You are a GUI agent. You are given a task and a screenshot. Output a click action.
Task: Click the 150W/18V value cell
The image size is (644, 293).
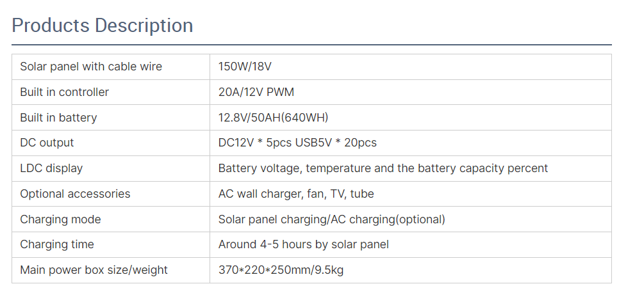tap(241, 67)
